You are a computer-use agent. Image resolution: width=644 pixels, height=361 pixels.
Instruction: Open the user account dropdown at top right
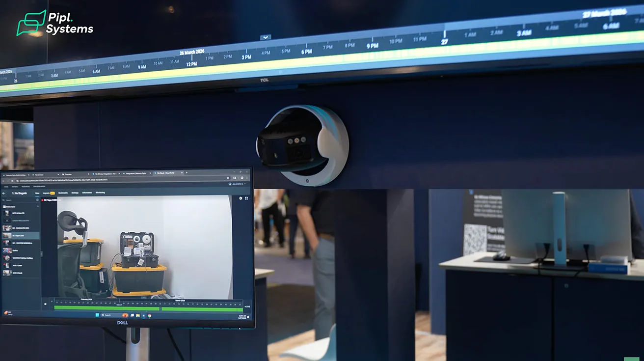tap(239, 184)
